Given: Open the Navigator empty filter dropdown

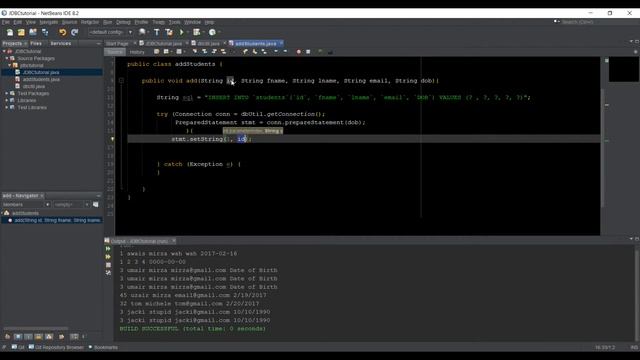Looking at the screenshot, I should (x=71, y=204).
